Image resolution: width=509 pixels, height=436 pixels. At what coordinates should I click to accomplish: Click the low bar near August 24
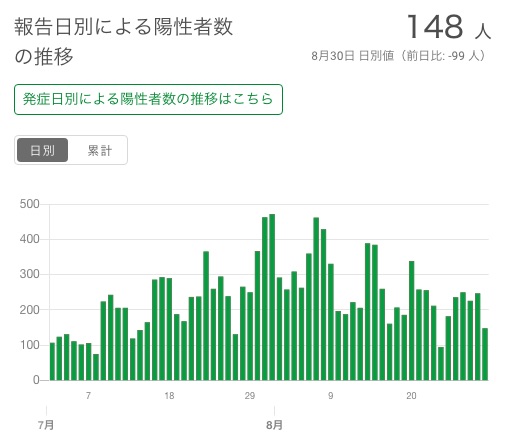coord(441,364)
